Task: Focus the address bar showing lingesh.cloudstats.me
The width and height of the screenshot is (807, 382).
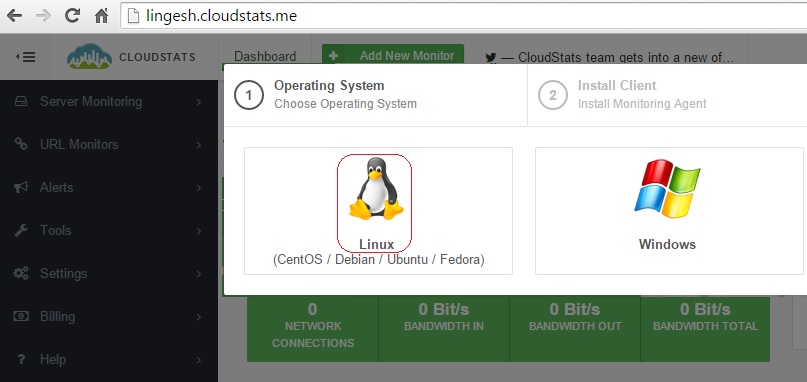Action: 464,16
